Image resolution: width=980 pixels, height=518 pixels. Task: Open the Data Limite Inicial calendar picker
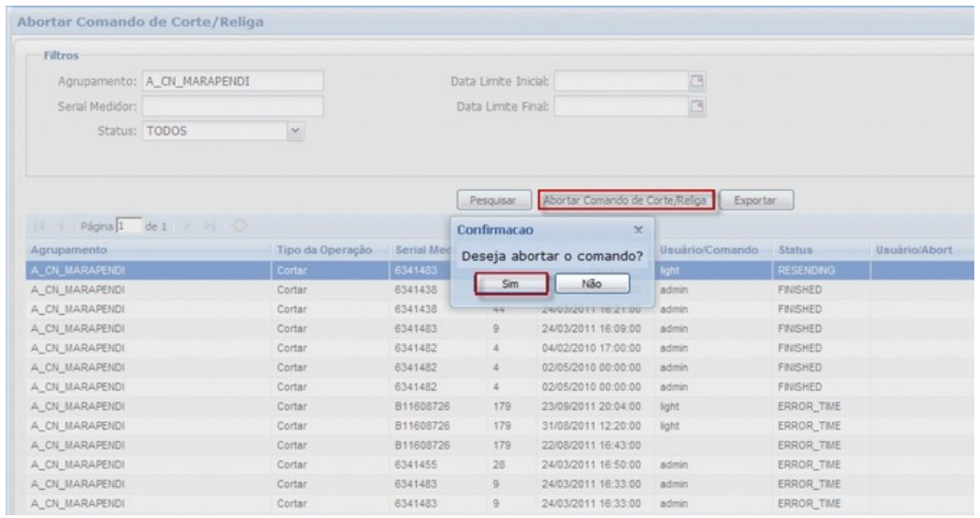click(697, 81)
